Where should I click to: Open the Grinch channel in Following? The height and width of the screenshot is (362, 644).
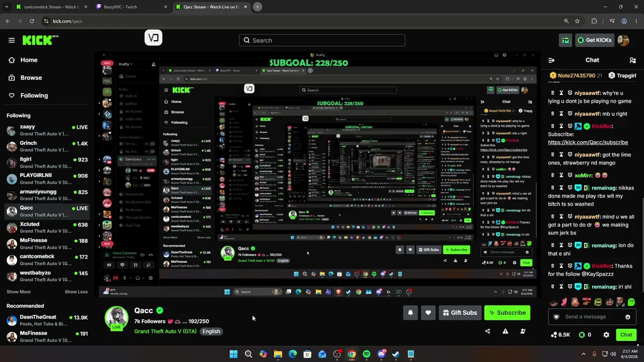pyautogui.click(x=48, y=146)
